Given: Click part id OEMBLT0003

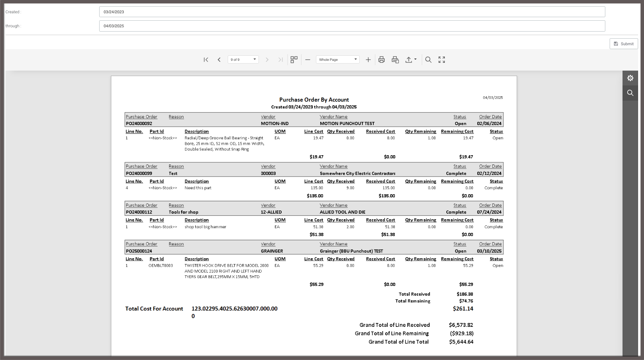Looking at the screenshot, I should point(161,266).
